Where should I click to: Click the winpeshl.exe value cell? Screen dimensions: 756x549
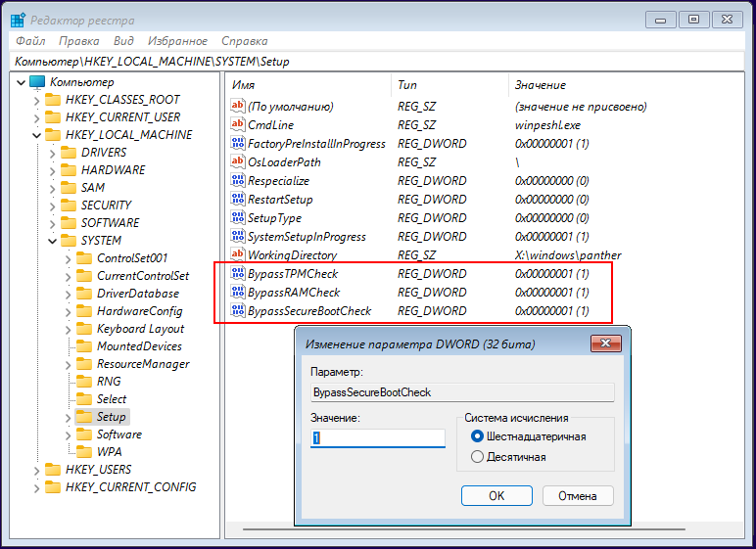click(547, 125)
